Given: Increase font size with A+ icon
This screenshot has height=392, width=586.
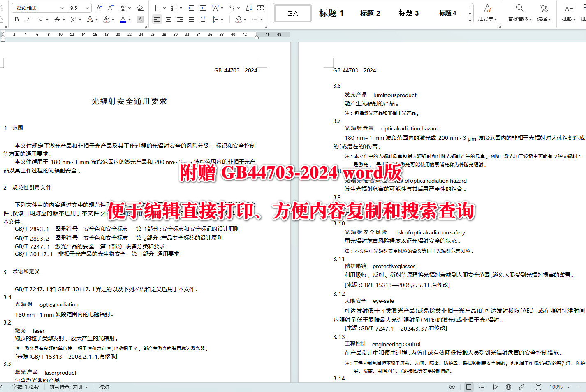Looking at the screenshot, I should tap(99, 8).
